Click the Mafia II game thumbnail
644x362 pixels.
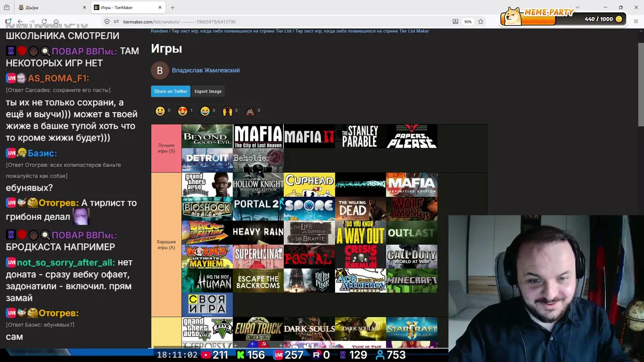pos(309,136)
